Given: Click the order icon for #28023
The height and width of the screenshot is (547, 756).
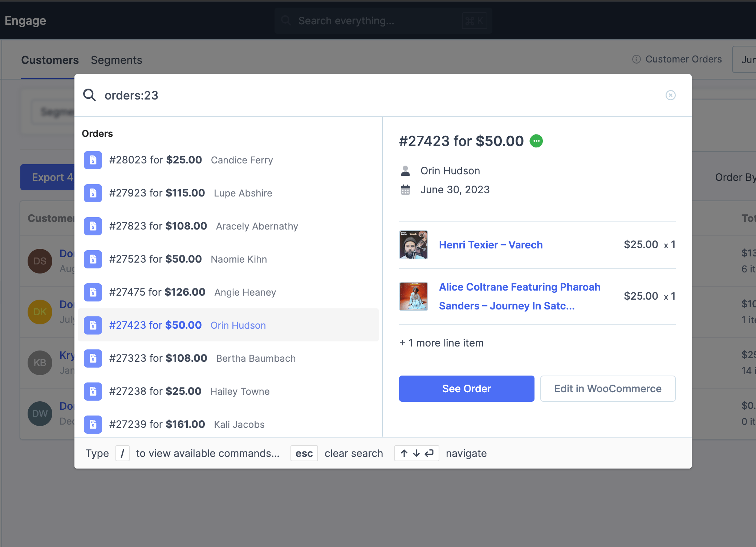Looking at the screenshot, I should [x=93, y=160].
